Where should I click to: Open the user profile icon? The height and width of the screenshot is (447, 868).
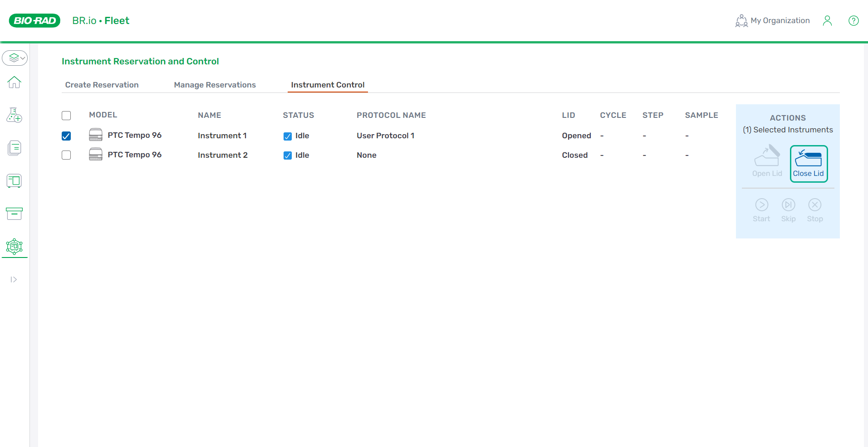click(827, 21)
